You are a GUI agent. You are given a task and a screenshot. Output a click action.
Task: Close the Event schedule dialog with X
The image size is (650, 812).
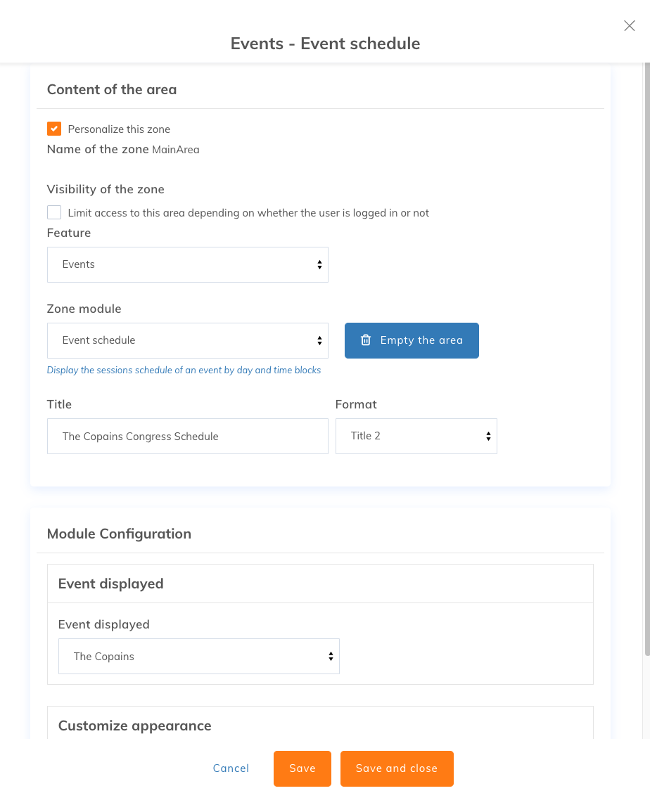point(630,26)
